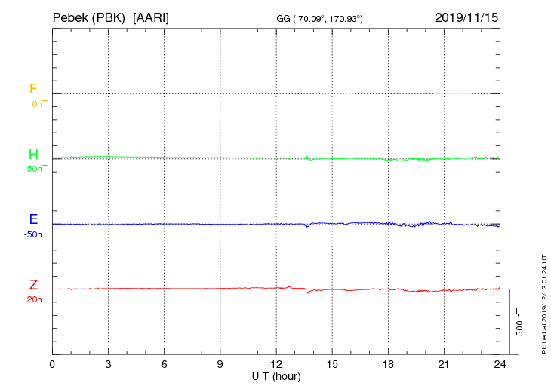
Task: Click the 12 hour tick label
Action: (276, 364)
